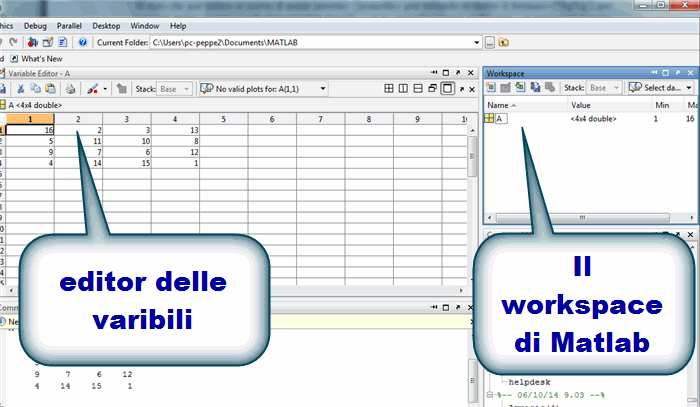Float Variable Editor documents icon
The height and width of the screenshot is (407, 700).
[432, 88]
